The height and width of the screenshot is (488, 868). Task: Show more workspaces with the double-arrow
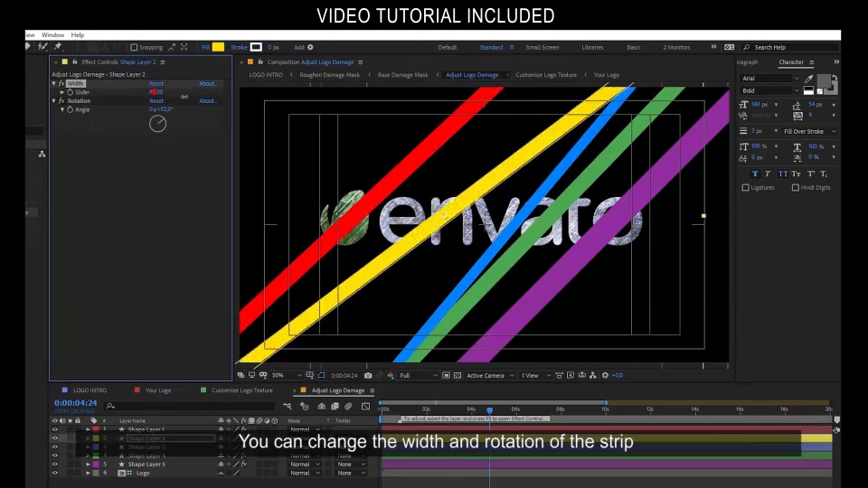tap(713, 47)
